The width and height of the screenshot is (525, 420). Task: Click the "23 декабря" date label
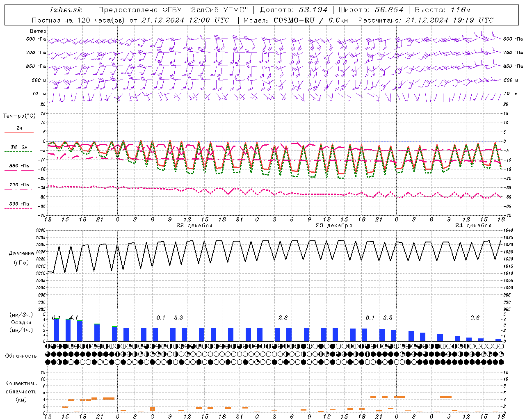pos(333,226)
